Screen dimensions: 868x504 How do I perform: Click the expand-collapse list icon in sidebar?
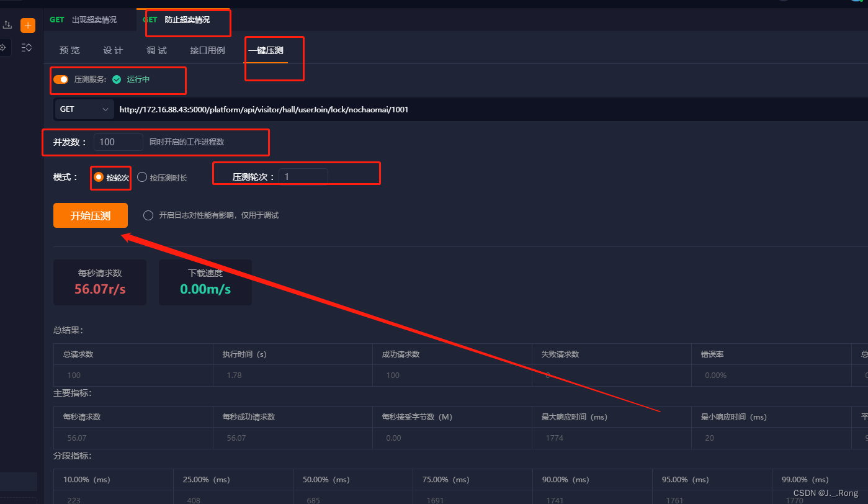point(27,47)
